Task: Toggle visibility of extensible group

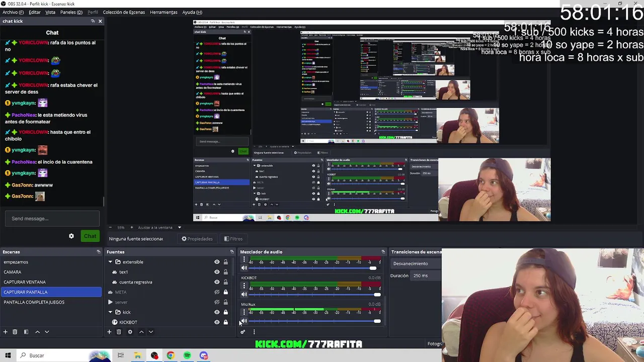Action: (217, 262)
